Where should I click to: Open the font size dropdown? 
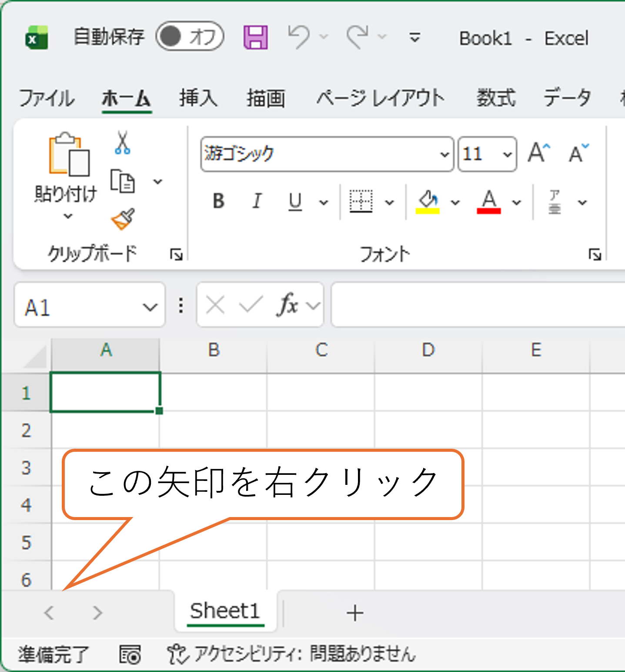507,154
